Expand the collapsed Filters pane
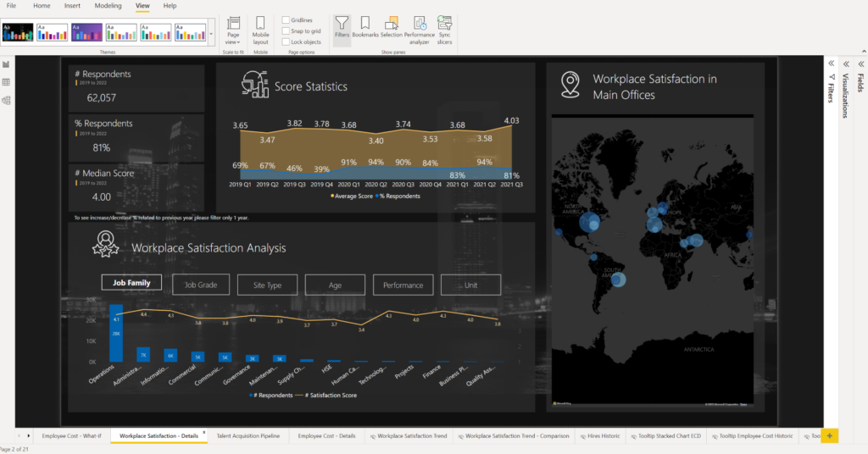The width and height of the screenshot is (868, 454). point(832,64)
